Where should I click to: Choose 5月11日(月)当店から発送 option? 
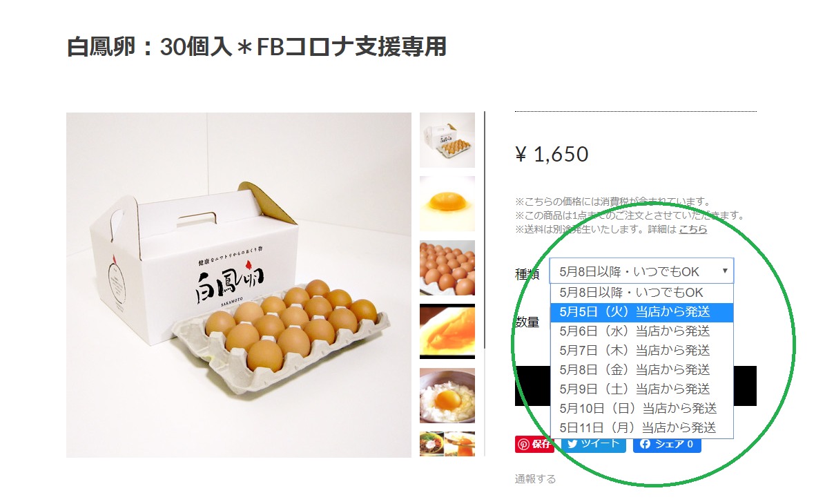click(641, 428)
